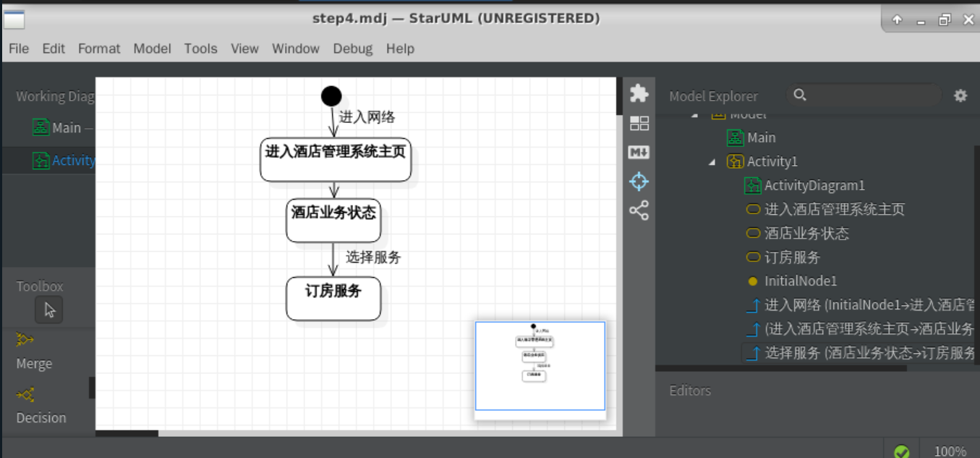Open the Format menu
Image resolution: width=980 pixels, height=458 pixels.
pyautogui.click(x=99, y=48)
